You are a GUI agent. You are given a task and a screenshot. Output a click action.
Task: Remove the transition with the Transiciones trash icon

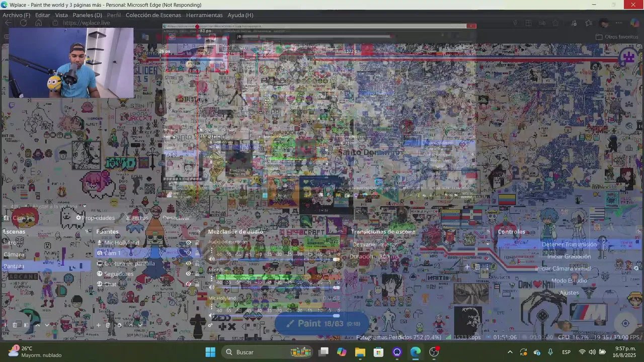coord(477,267)
